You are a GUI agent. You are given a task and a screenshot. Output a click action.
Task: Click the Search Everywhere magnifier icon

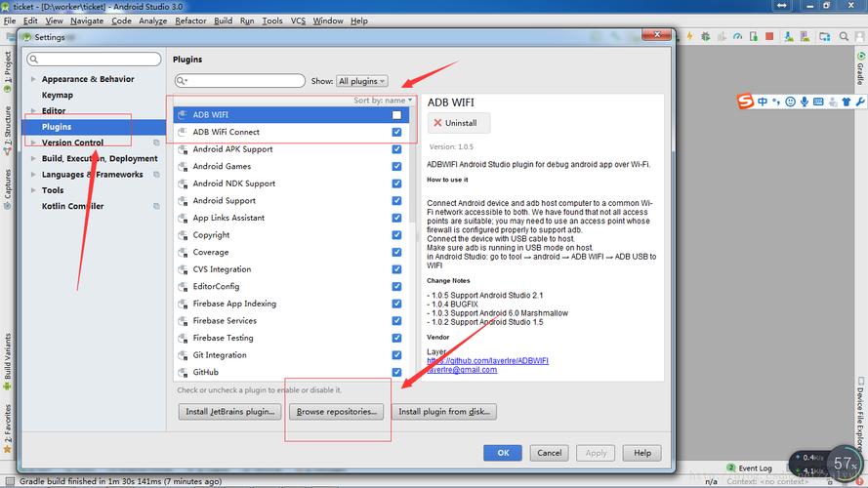[x=844, y=36]
